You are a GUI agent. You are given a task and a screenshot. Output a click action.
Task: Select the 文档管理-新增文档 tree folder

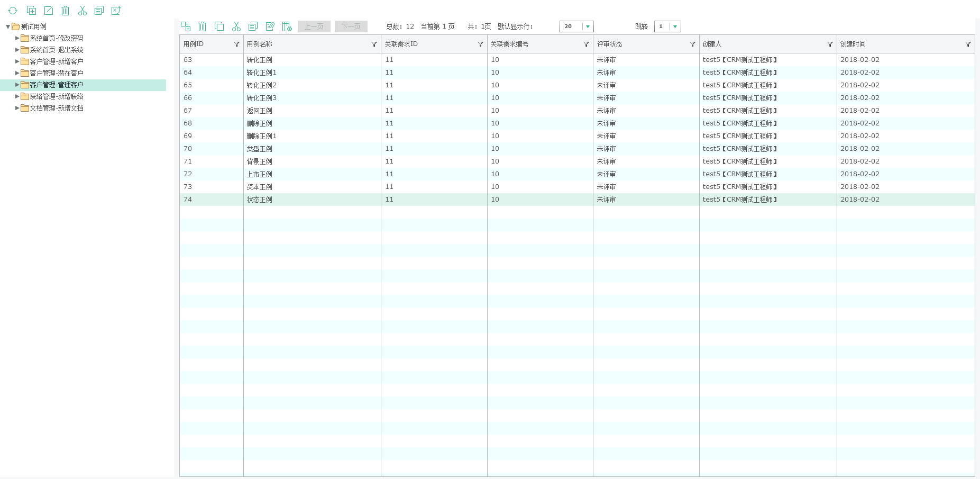coord(56,108)
